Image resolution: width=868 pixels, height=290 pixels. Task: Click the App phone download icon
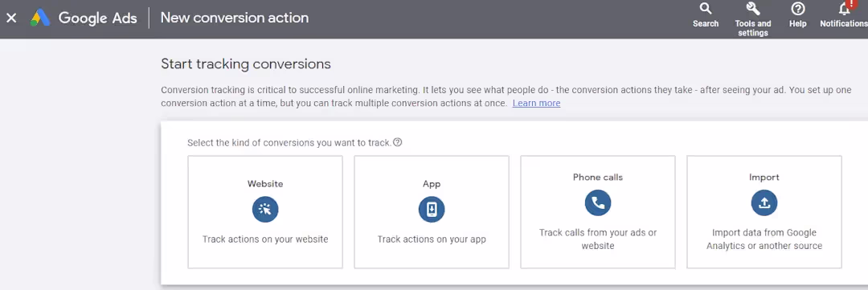click(x=432, y=210)
